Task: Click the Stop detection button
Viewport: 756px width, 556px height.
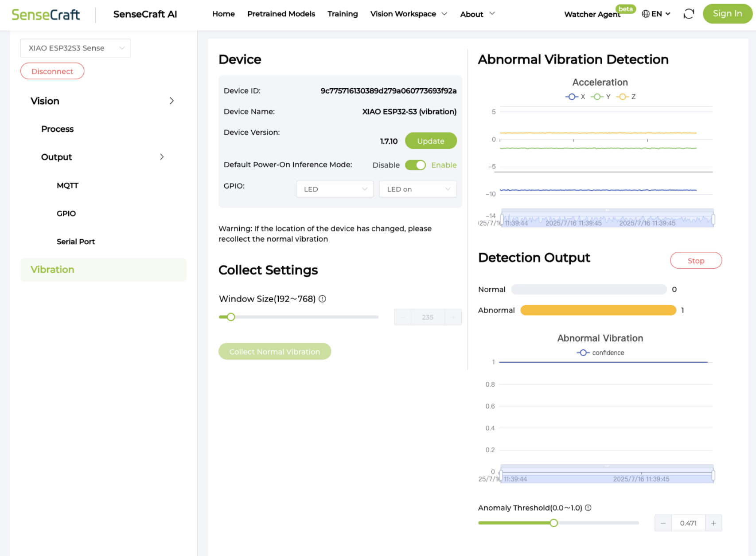Action: click(696, 260)
